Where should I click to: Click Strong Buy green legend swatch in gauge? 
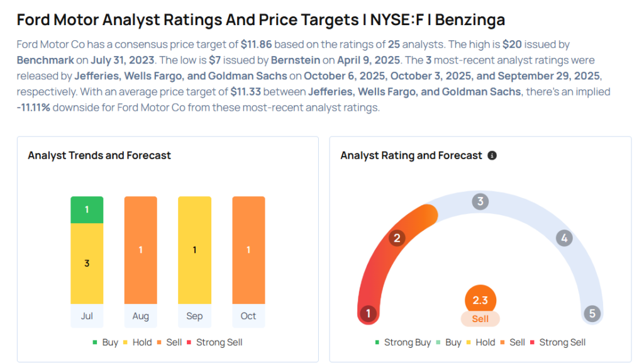click(377, 342)
